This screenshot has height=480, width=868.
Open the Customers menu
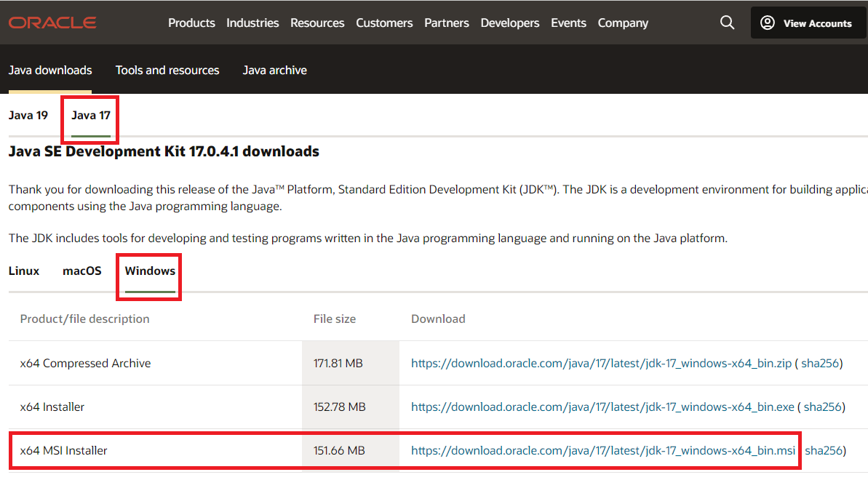384,23
